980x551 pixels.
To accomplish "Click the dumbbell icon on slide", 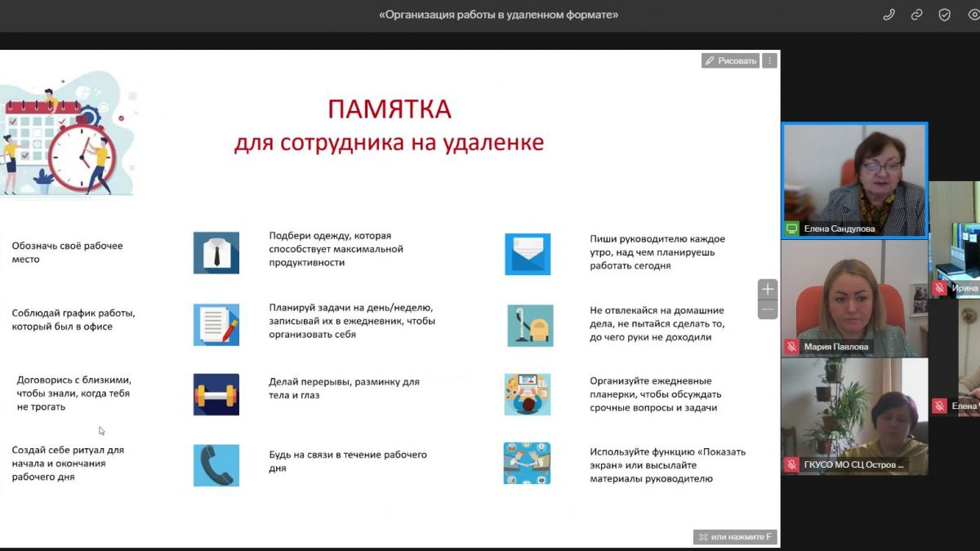I will click(x=216, y=395).
